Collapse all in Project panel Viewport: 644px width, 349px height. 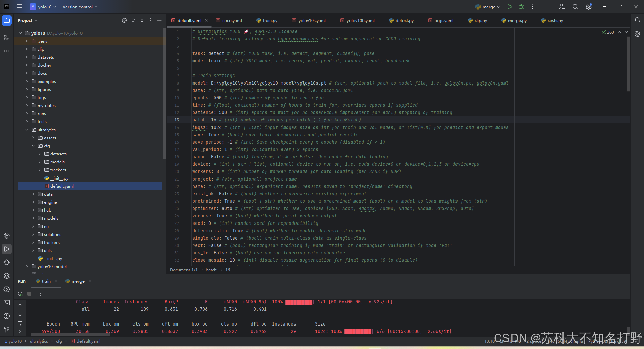pyautogui.click(x=142, y=20)
